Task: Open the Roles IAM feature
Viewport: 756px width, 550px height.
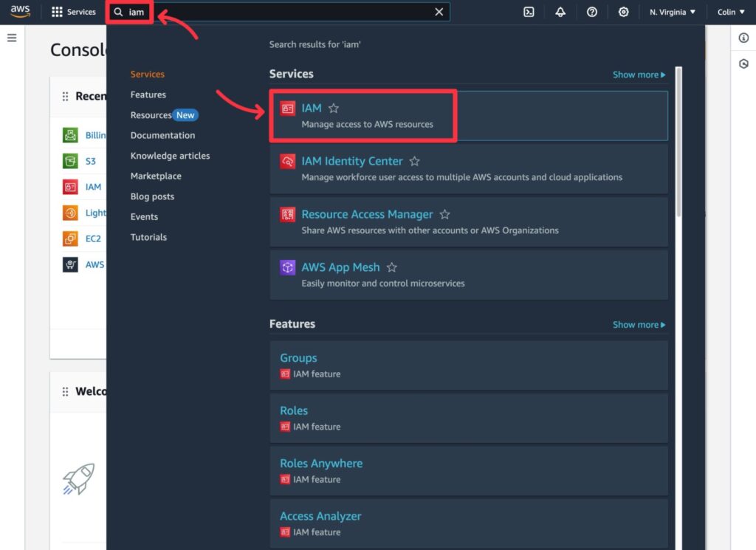Action: click(294, 410)
